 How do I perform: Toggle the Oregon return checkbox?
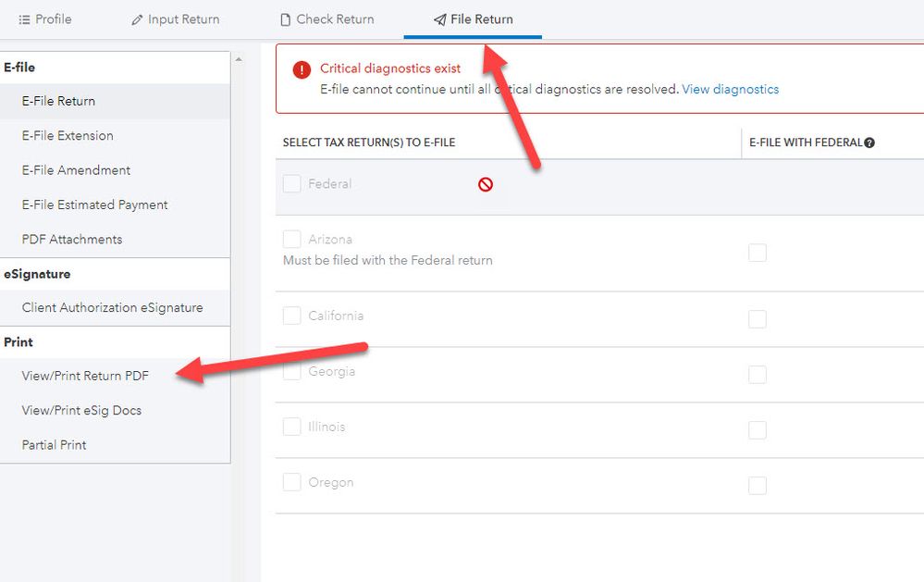292,482
